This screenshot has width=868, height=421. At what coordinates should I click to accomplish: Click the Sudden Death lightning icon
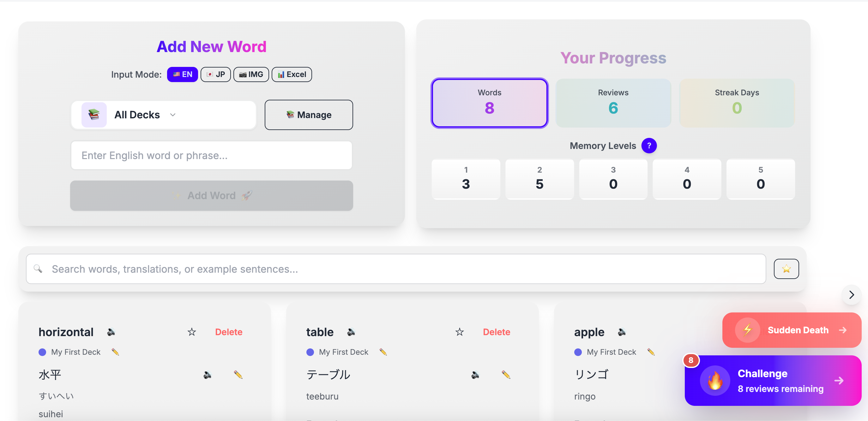tap(747, 330)
